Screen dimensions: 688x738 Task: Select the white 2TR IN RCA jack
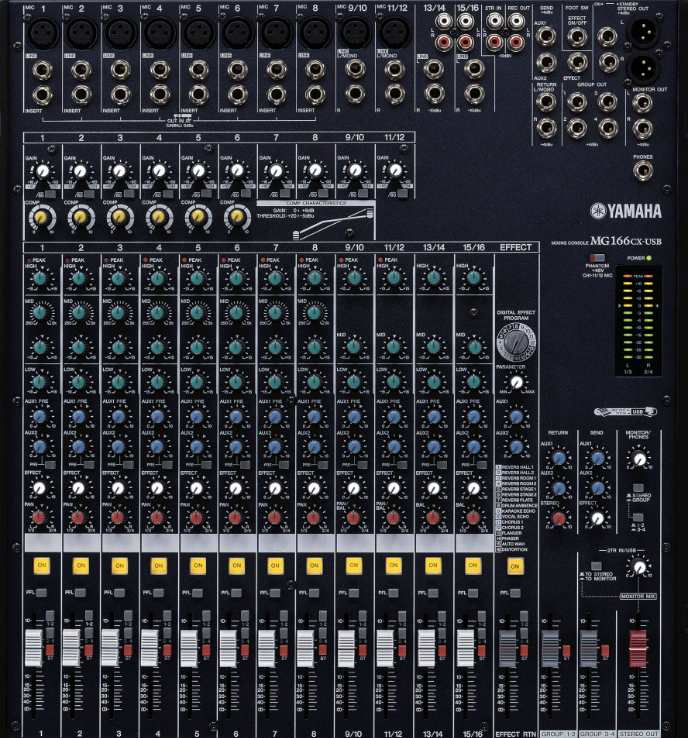click(494, 21)
